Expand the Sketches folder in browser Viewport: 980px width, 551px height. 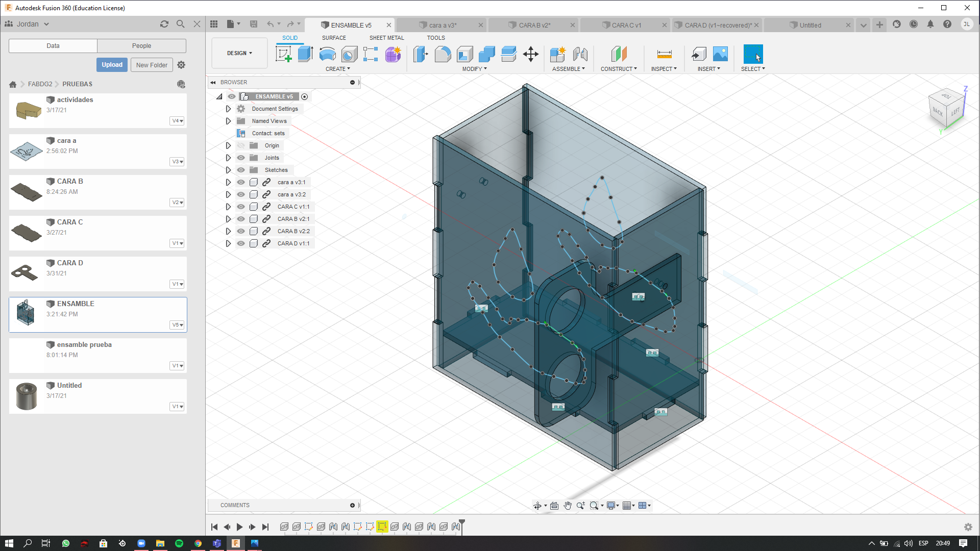[228, 169]
